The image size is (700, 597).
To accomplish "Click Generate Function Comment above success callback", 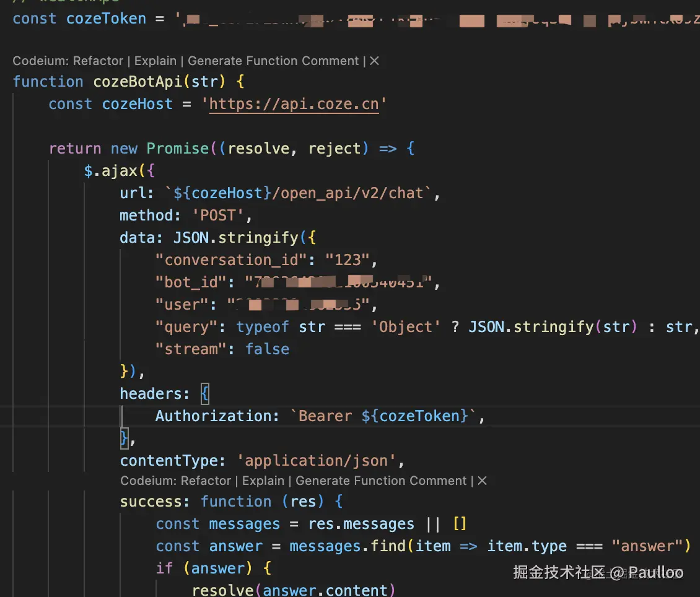I will pyautogui.click(x=381, y=481).
